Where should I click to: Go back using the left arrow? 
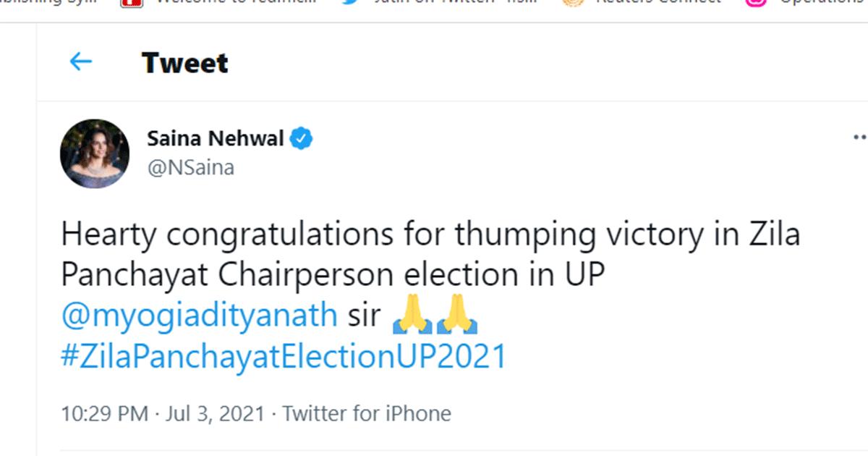(80, 62)
